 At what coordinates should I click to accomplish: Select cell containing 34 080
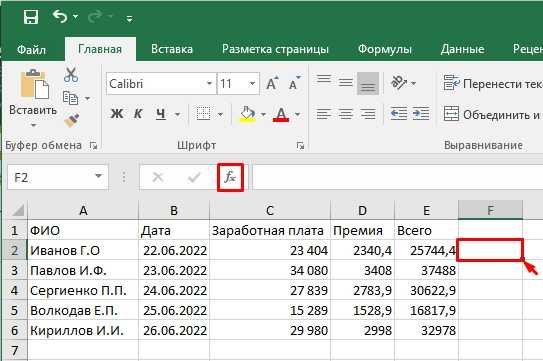tap(270, 270)
